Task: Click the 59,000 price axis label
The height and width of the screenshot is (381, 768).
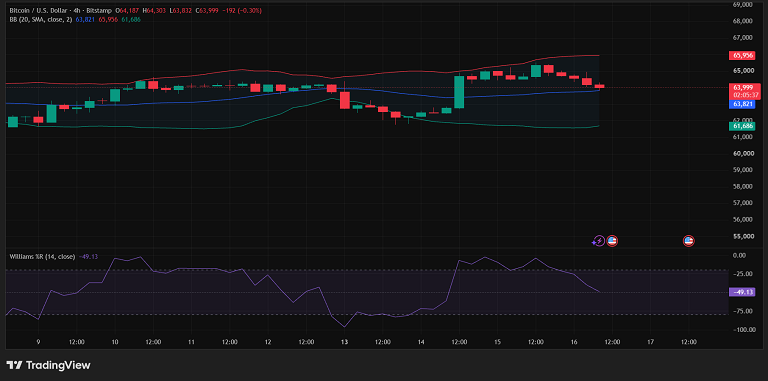Action: pyautogui.click(x=744, y=170)
